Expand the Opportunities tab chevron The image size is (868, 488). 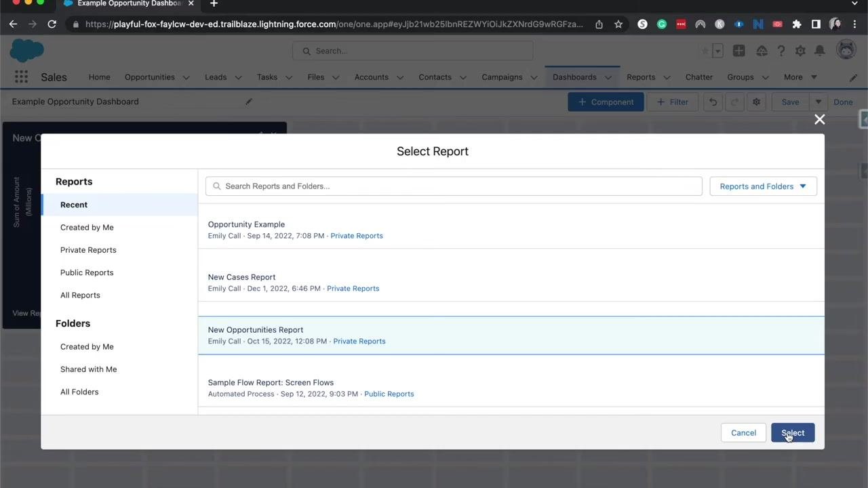click(186, 77)
